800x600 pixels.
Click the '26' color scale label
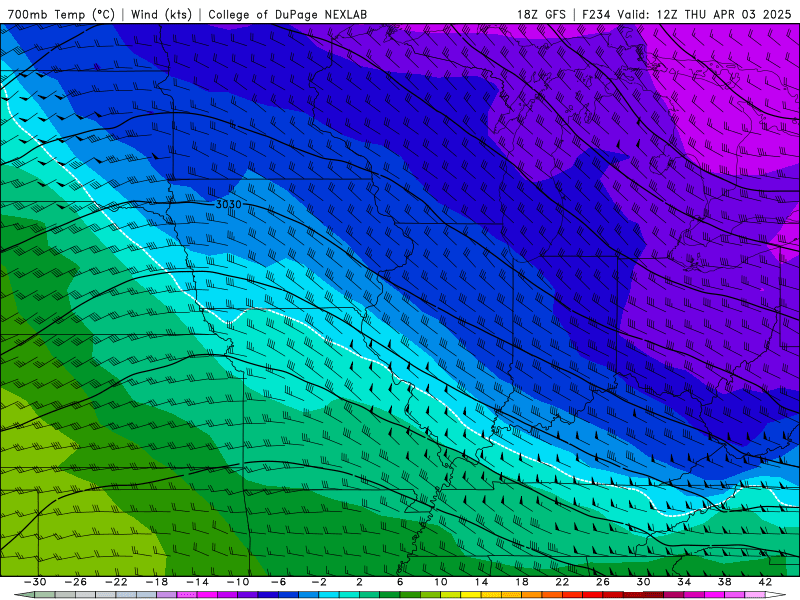tap(603, 582)
